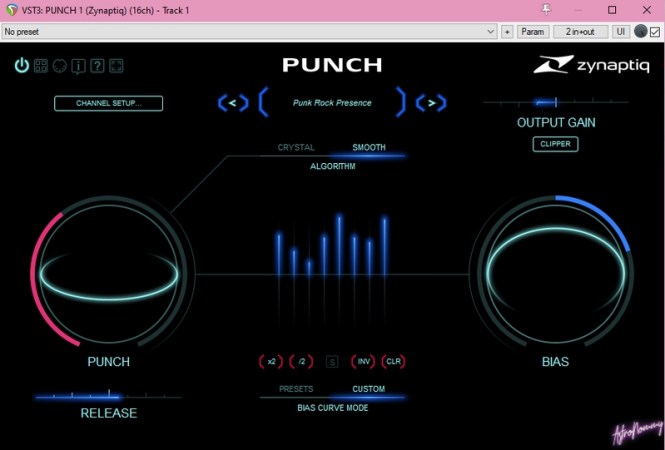Click the RELEASE slider
Viewport: 665px width, 450px height.
(109, 396)
